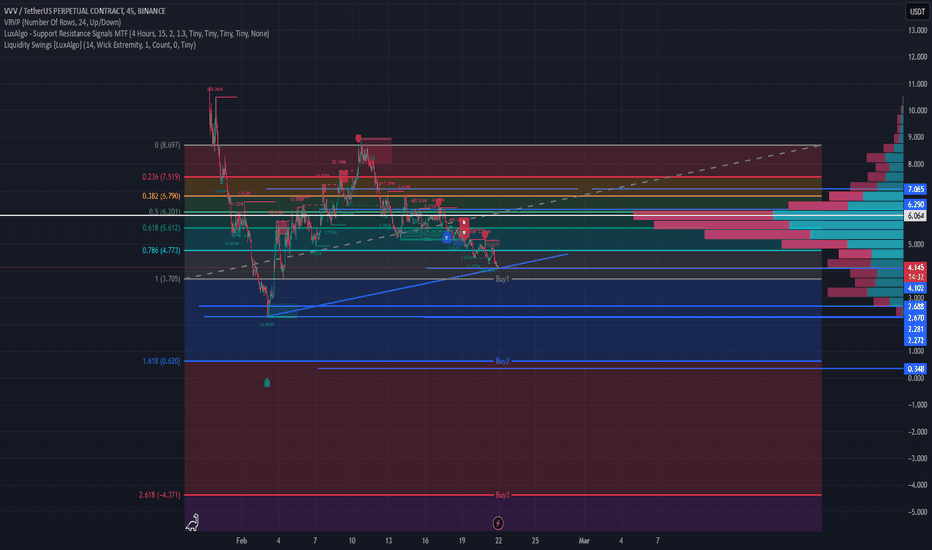
Task: Click the 2.618 (-4.371) Fibonacci level label
Action: [x=159, y=495]
